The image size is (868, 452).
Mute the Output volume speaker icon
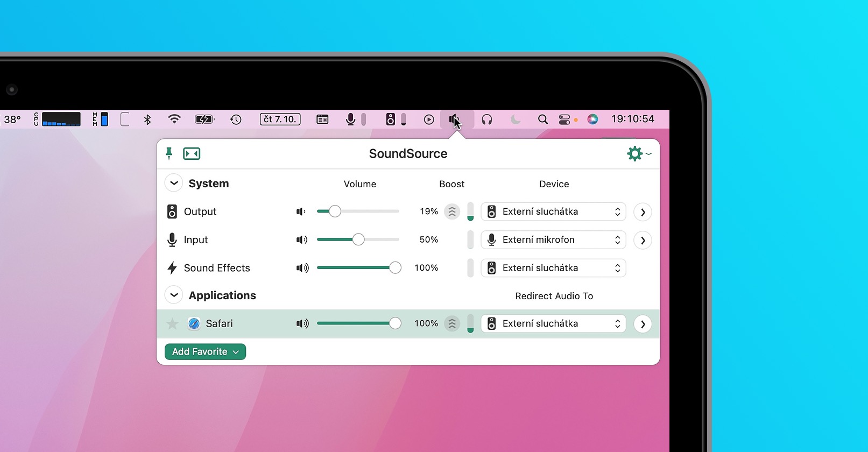pyautogui.click(x=301, y=211)
